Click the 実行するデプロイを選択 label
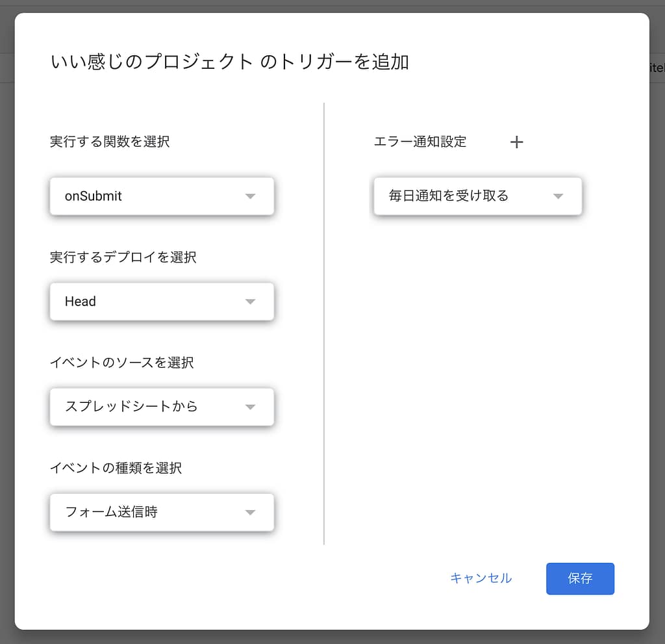 coord(123,257)
